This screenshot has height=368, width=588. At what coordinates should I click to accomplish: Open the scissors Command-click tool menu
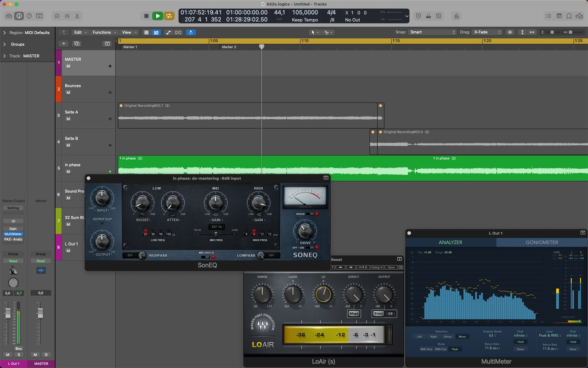point(328,32)
